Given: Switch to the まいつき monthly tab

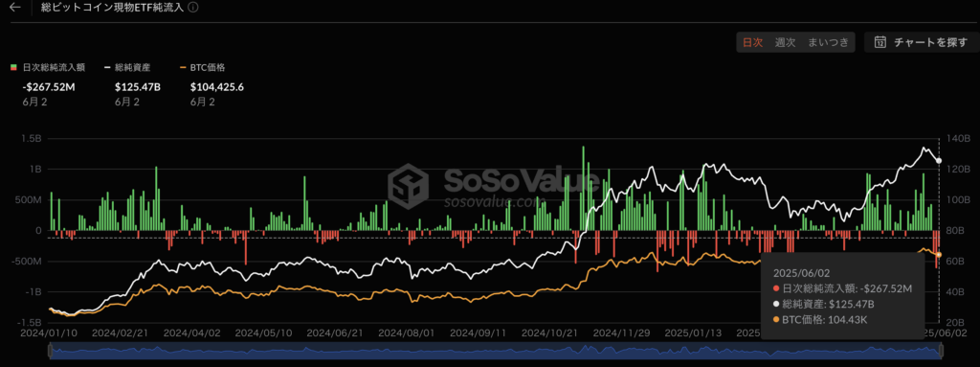Looking at the screenshot, I should click(x=828, y=42).
